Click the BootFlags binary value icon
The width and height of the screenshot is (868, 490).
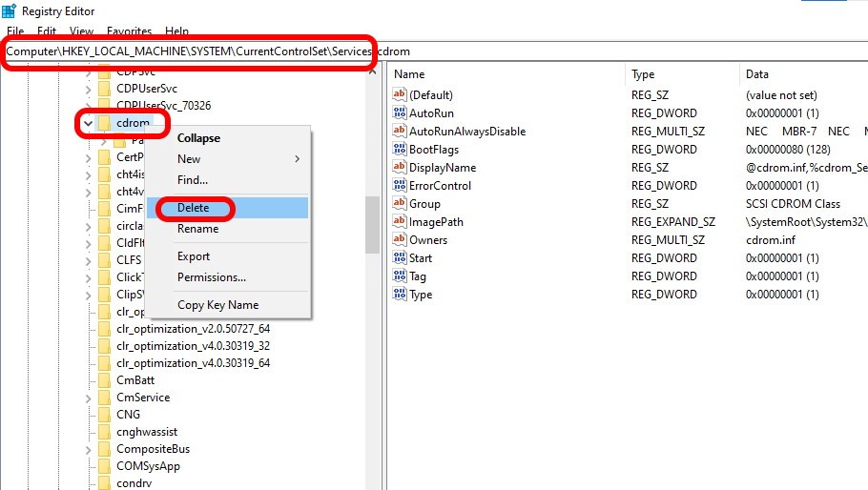click(x=399, y=149)
